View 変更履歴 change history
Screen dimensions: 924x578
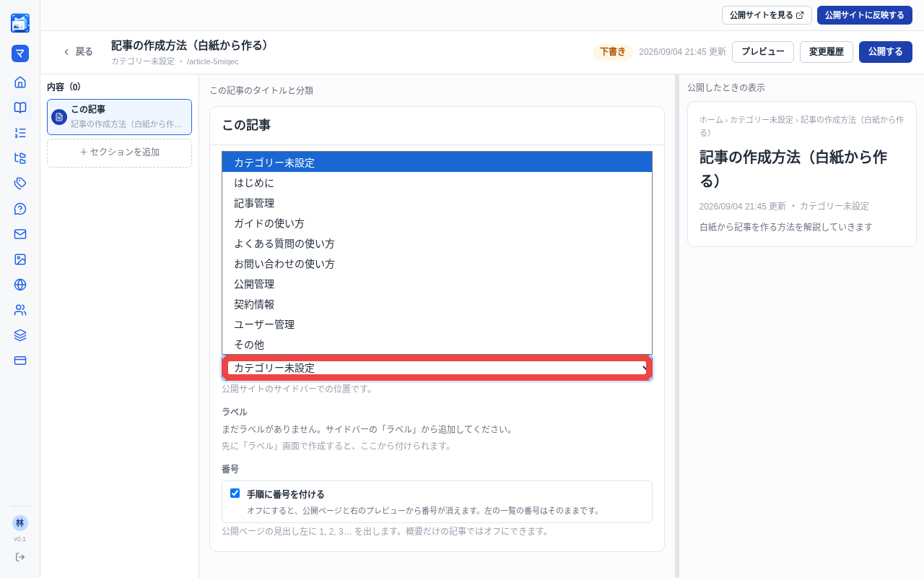click(827, 52)
